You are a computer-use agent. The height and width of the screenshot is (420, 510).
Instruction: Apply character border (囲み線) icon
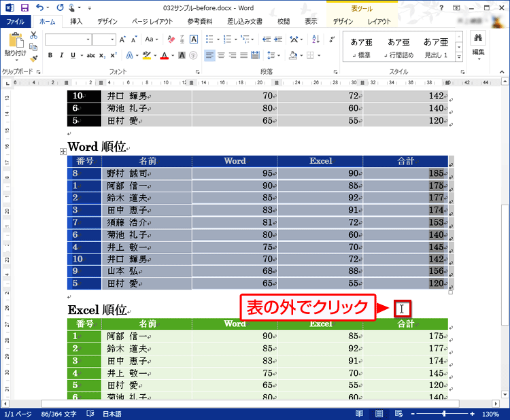coord(194,39)
